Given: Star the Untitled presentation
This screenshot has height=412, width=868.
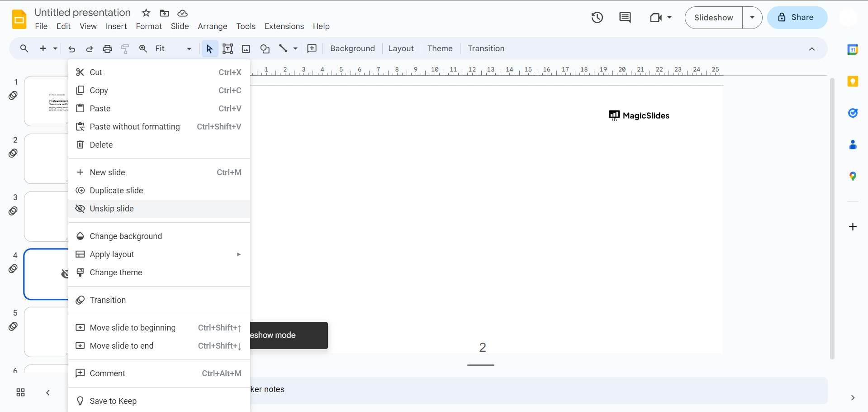Looking at the screenshot, I should (x=146, y=13).
